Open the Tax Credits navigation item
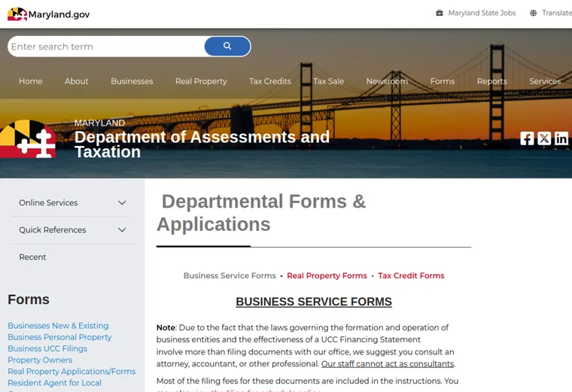The width and height of the screenshot is (572, 392). pos(270,81)
